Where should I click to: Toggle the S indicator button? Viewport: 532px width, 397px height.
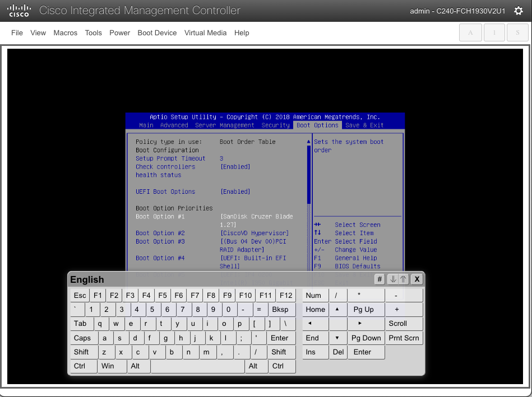[x=517, y=32]
